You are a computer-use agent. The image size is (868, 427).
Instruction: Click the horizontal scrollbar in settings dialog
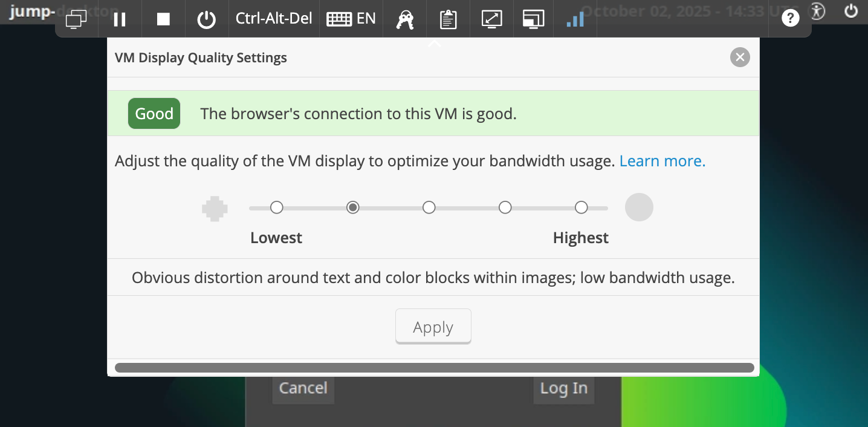tap(434, 367)
